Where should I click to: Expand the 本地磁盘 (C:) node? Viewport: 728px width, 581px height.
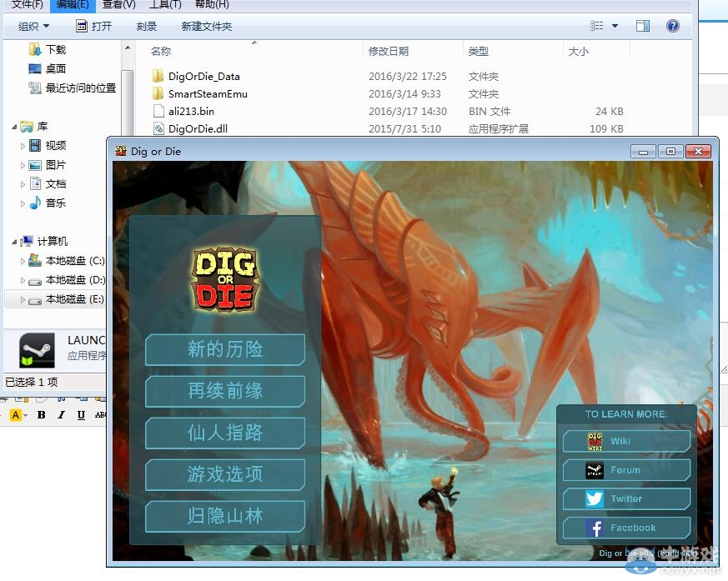tap(23, 261)
